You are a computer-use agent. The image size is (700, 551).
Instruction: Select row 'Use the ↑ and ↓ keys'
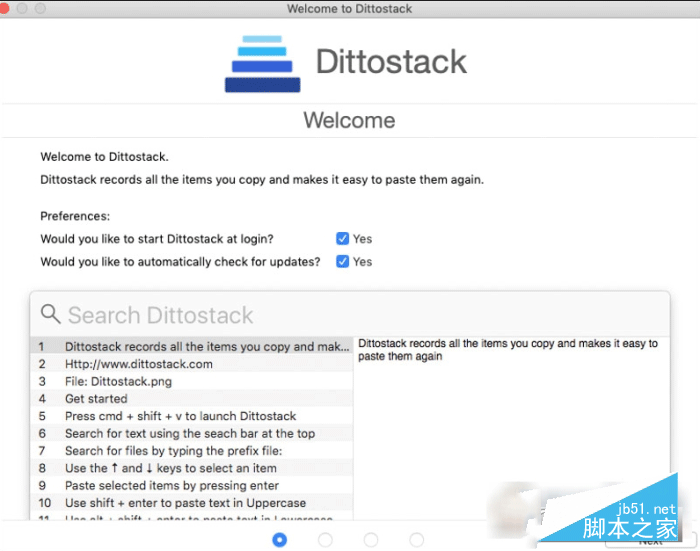tap(192, 468)
